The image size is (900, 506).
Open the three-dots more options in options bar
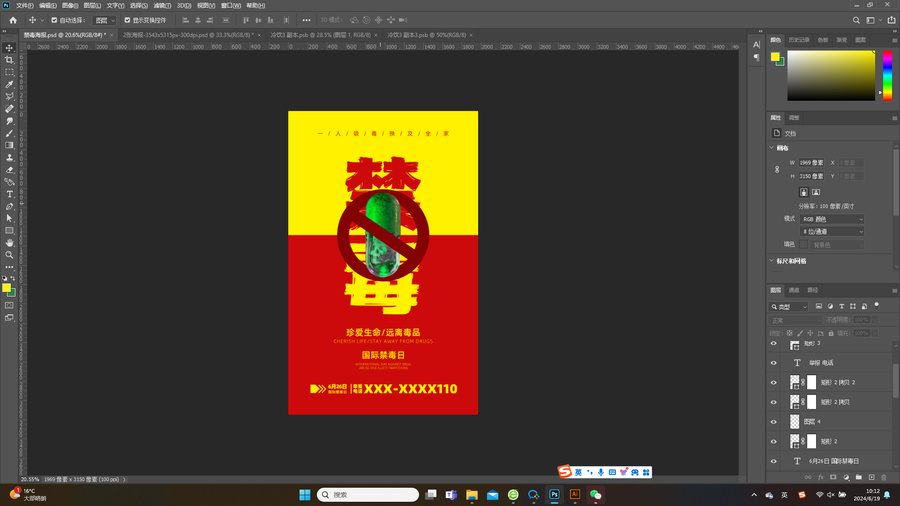point(307,20)
